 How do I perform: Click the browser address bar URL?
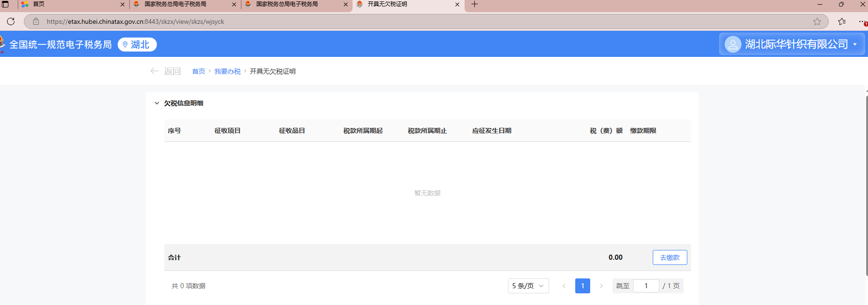pos(135,21)
